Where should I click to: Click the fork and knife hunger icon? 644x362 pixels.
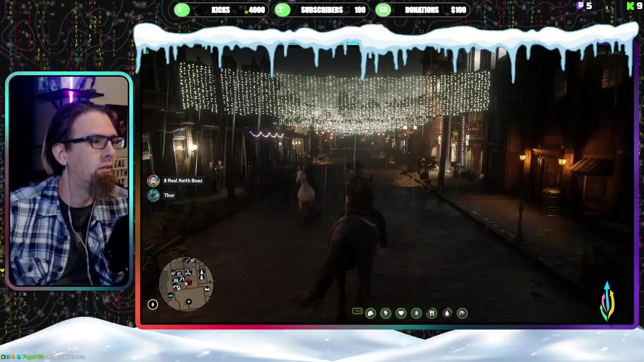432,313
